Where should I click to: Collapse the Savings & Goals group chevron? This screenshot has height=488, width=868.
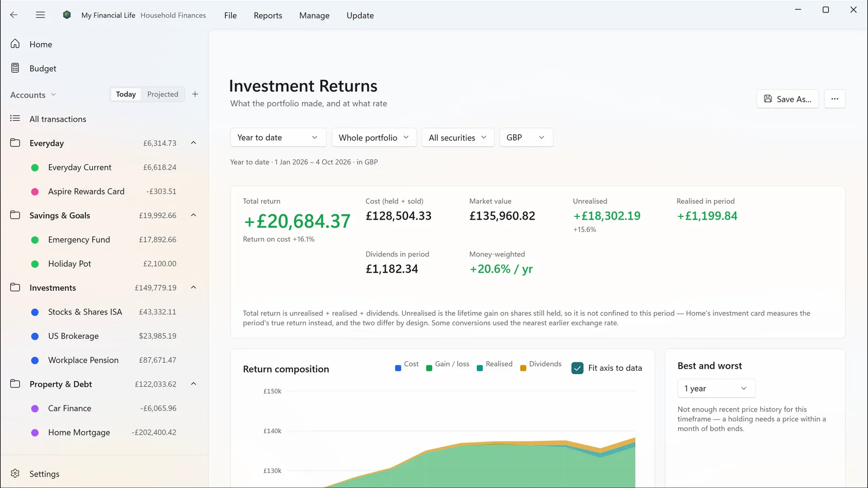(x=194, y=215)
